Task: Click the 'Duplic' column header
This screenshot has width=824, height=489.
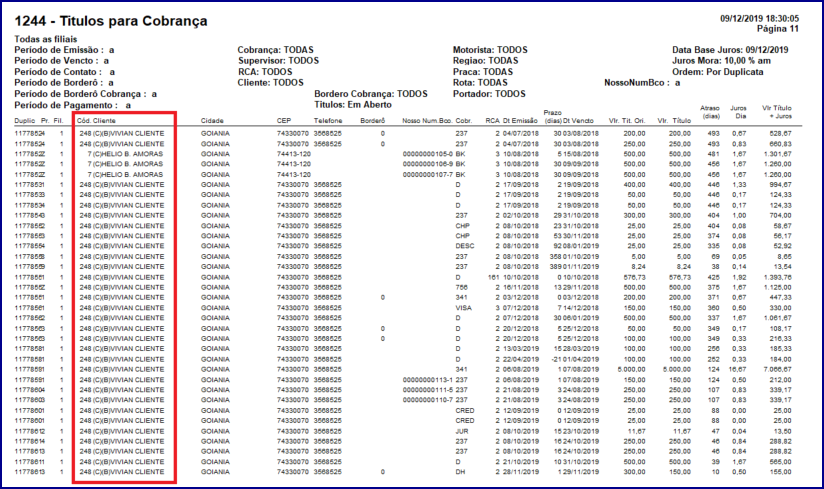Action: pos(25,121)
